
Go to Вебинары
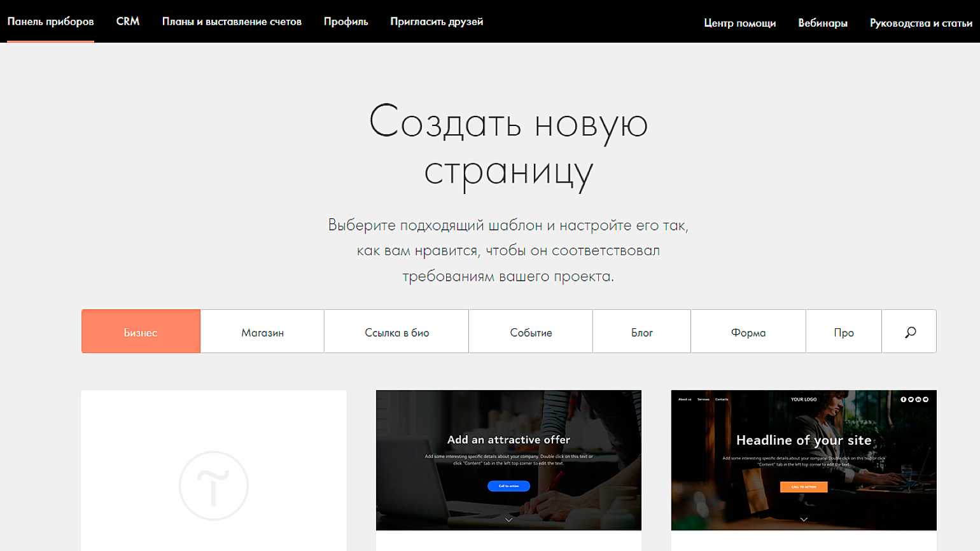(822, 23)
